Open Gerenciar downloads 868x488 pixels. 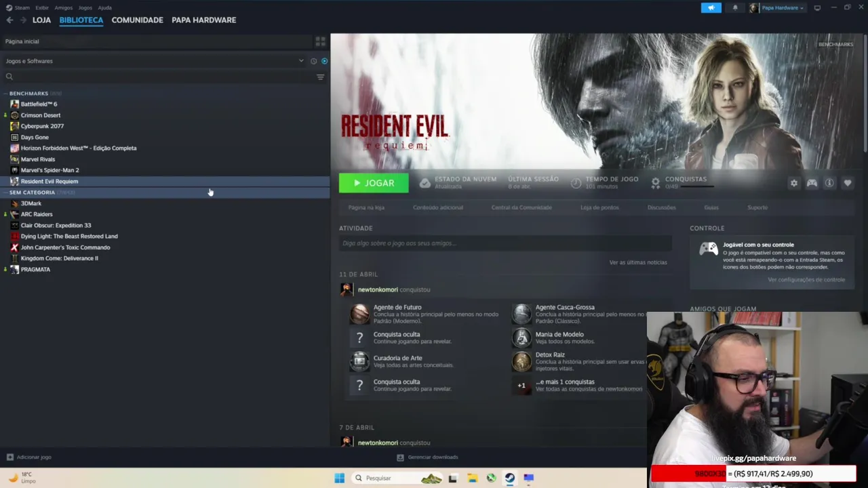click(427, 457)
